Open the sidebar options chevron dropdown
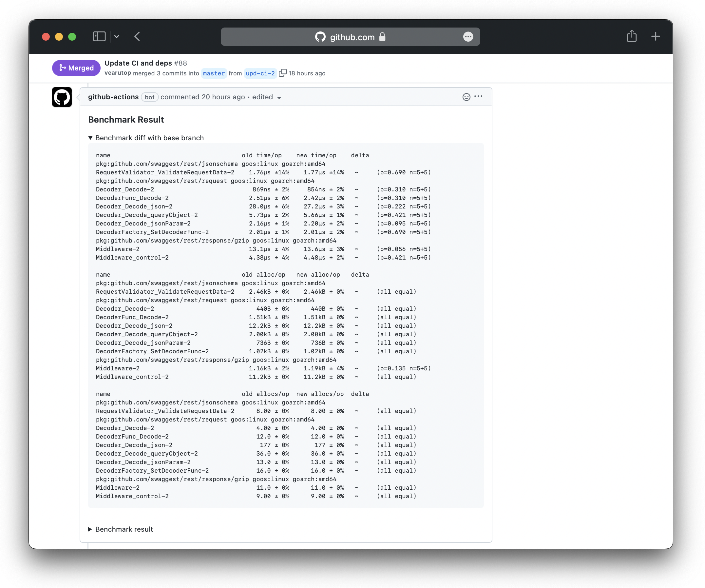The height and width of the screenshot is (588, 705). [117, 37]
